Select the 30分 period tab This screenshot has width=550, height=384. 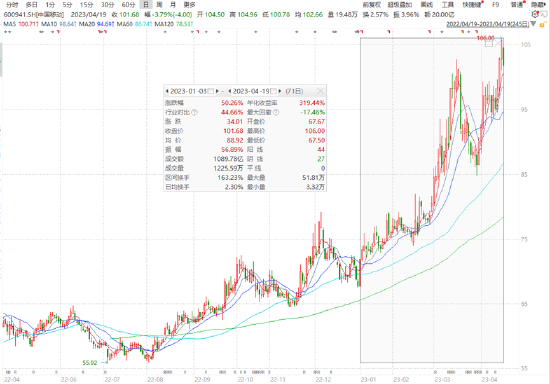click(x=107, y=5)
